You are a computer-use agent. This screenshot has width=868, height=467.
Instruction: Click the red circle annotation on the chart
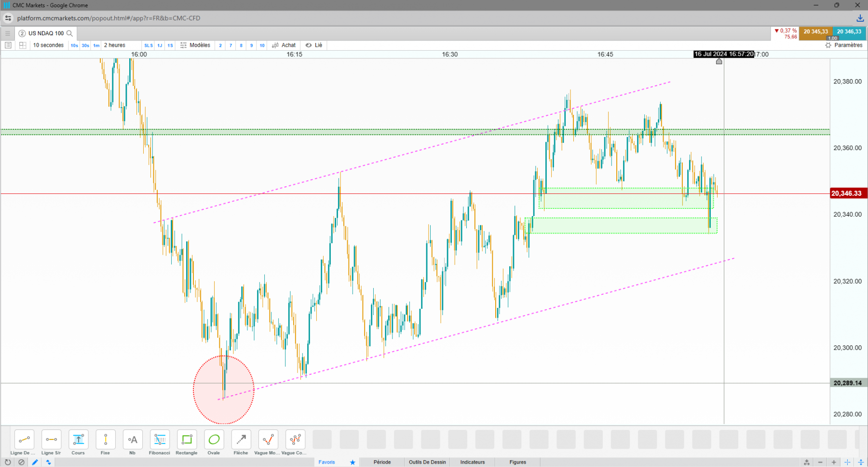224,390
